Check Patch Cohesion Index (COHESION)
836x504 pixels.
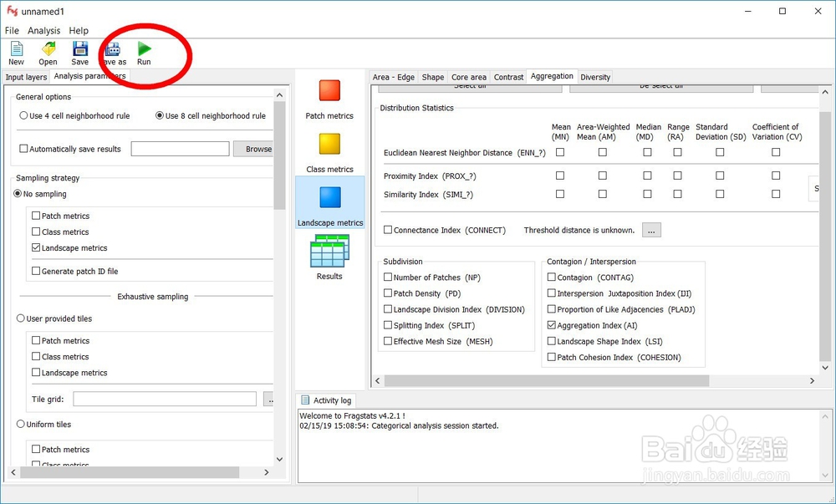click(x=552, y=357)
